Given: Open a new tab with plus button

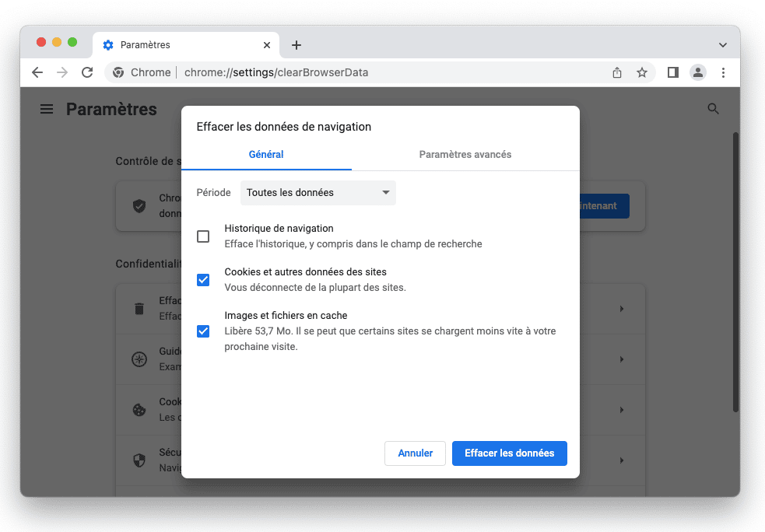Looking at the screenshot, I should point(297,45).
